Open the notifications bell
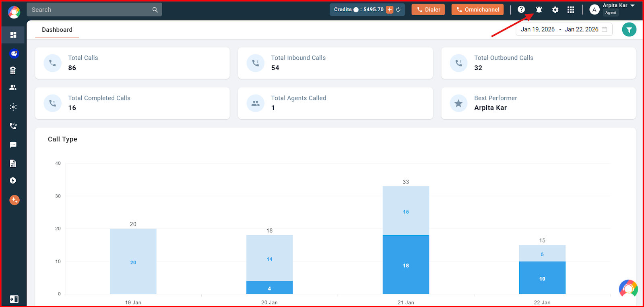This screenshot has width=644, height=307. click(539, 10)
